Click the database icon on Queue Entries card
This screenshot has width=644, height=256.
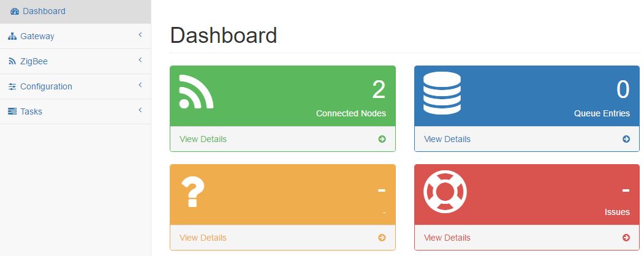coord(442,92)
